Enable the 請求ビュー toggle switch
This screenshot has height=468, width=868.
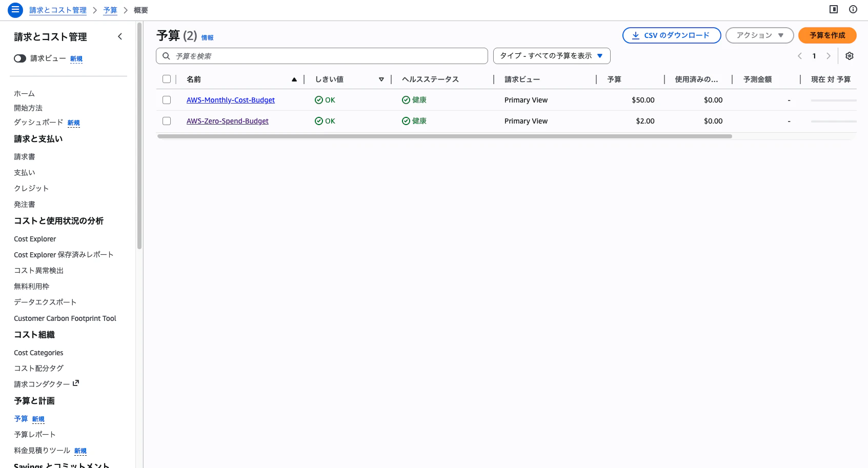tap(19, 58)
